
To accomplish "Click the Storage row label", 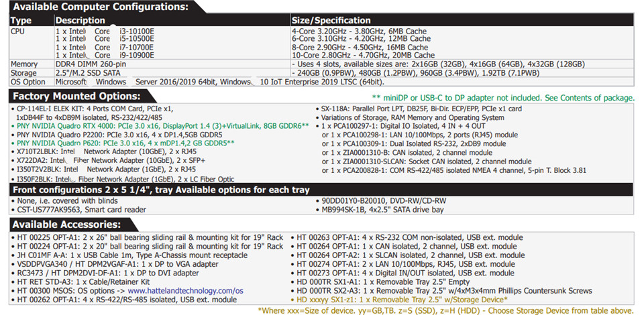I will [x=24, y=73].
